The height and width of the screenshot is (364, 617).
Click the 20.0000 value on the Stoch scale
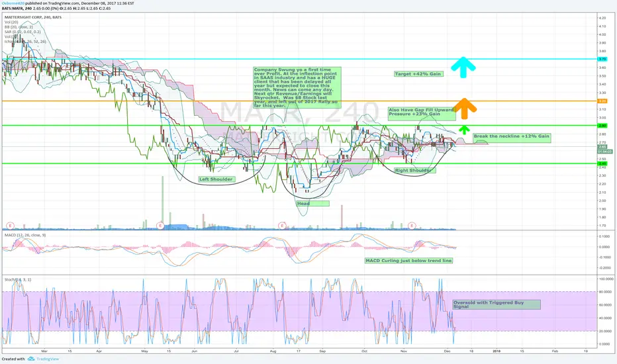pyautogui.click(x=606, y=331)
